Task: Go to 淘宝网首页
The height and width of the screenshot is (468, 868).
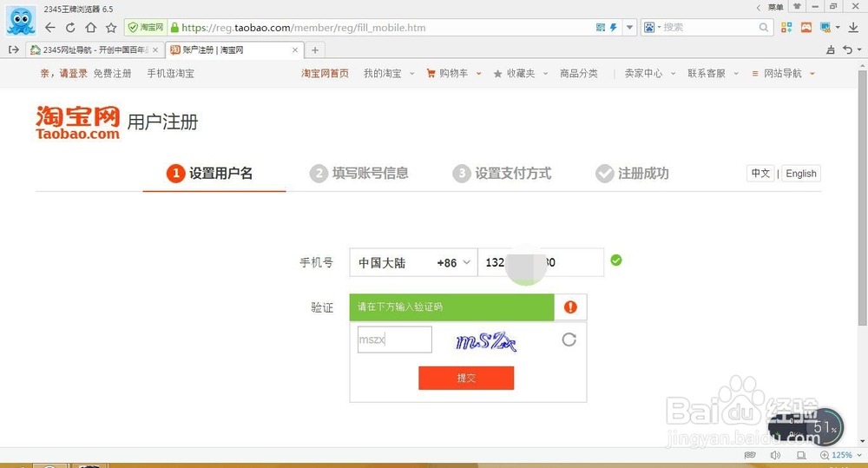Action: [x=325, y=73]
